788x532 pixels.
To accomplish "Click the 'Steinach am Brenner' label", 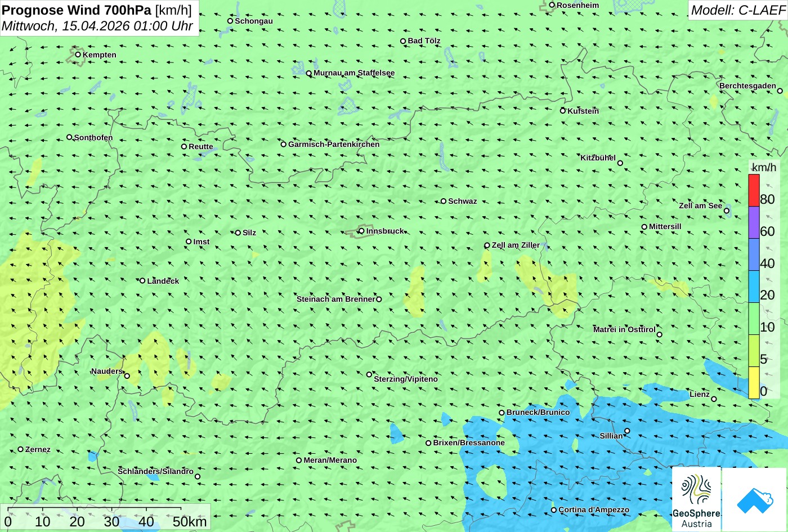I will 335,299.
